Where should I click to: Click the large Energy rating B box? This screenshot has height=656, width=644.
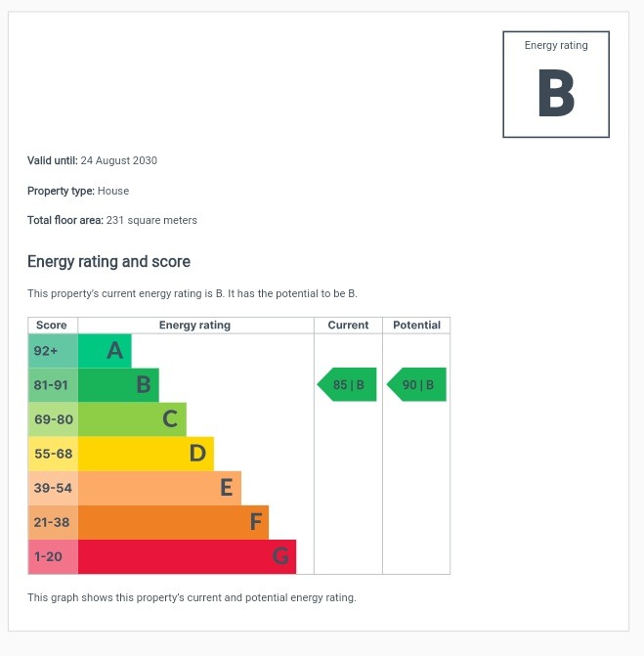(x=556, y=85)
